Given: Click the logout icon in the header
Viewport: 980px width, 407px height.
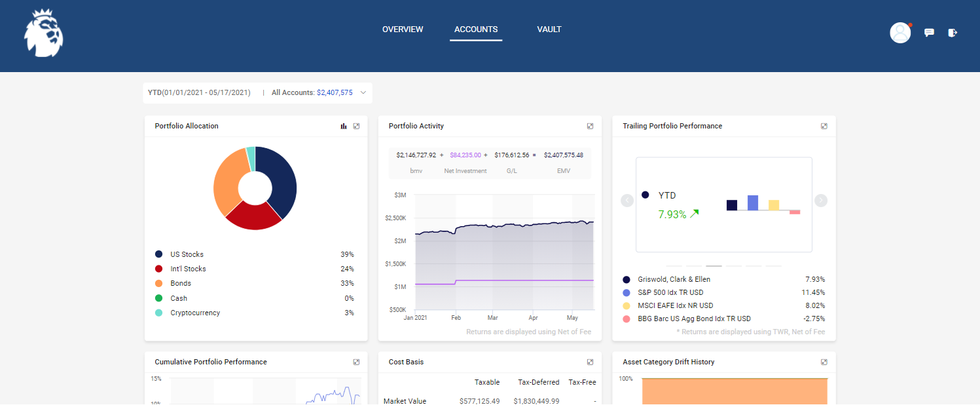Looking at the screenshot, I should tap(953, 32).
